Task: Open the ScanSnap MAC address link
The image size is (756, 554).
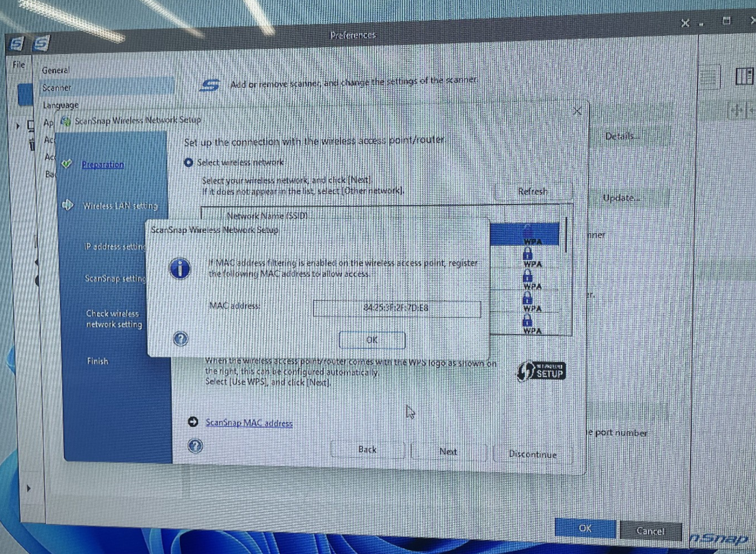Action: (x=248, y=423)
